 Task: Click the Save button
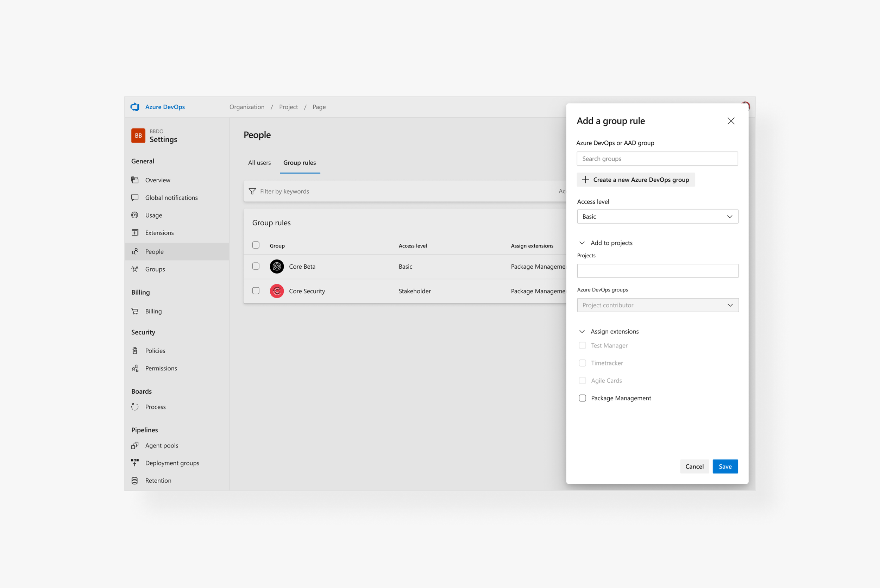(725, 466)
